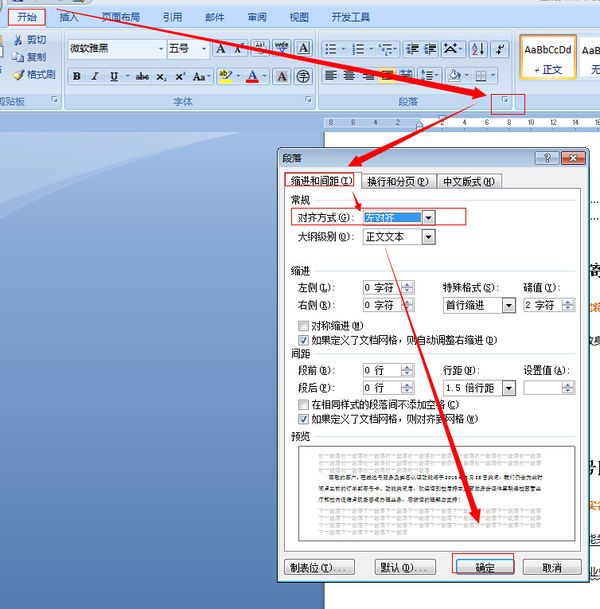Click the decrease indent icon
This screenshot has width=600, height=609.
pyautogui.click(x=412, y=49)
